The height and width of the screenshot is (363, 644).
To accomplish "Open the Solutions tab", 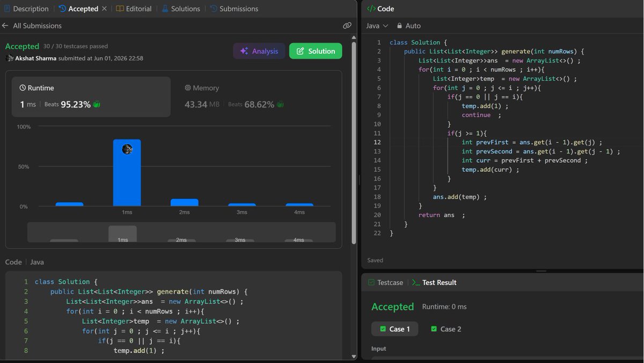I will pyautogui.click(x=181, y=9).
